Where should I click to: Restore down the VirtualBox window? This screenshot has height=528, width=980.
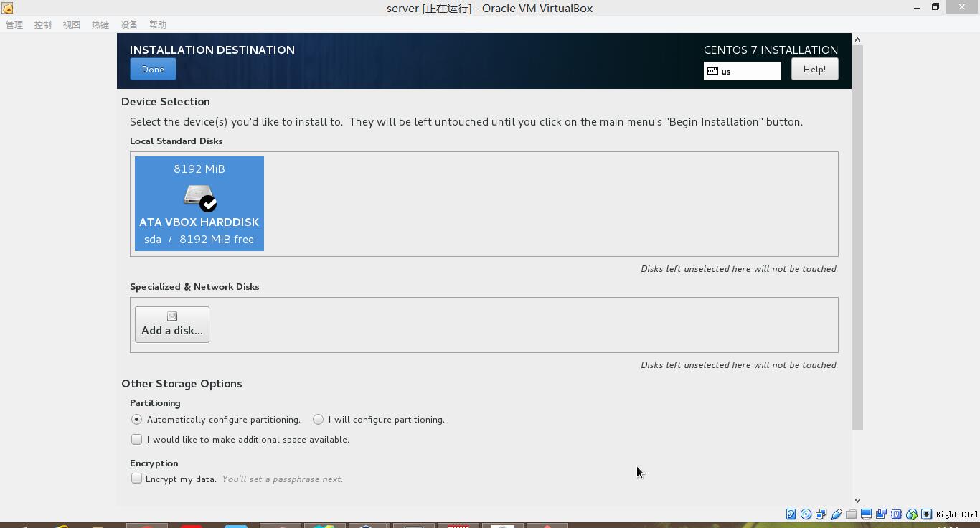click(936, 7)
